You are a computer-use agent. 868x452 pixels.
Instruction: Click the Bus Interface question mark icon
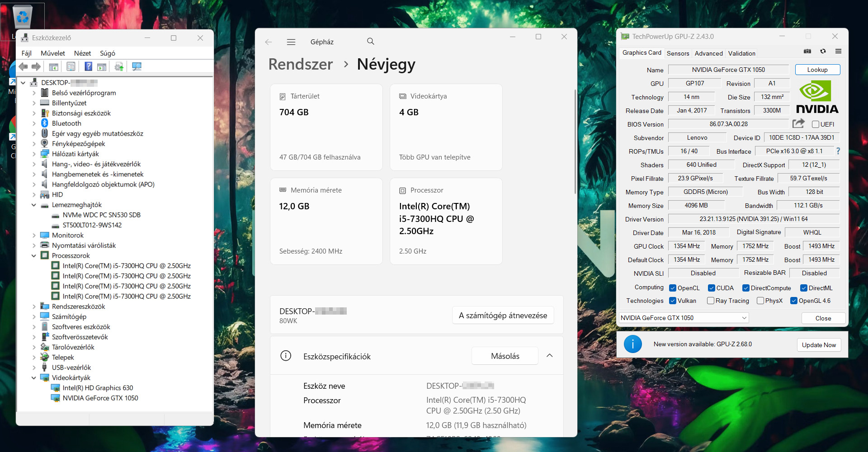[x=838, y=151]
